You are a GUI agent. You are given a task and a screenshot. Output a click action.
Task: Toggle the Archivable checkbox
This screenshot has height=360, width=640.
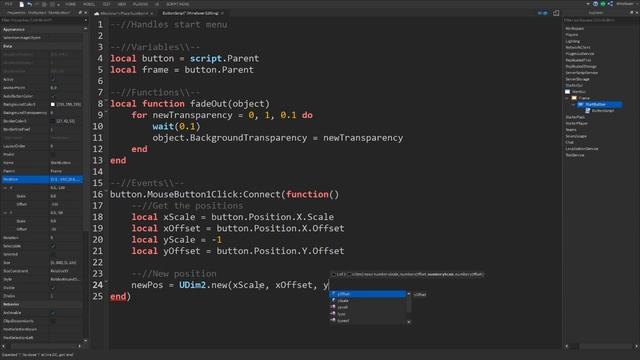53,313
